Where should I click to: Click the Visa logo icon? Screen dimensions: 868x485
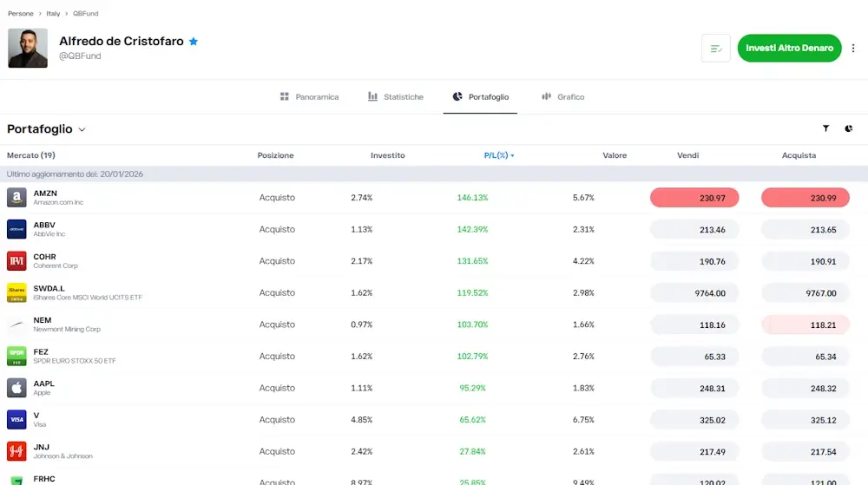click(16, 420)
